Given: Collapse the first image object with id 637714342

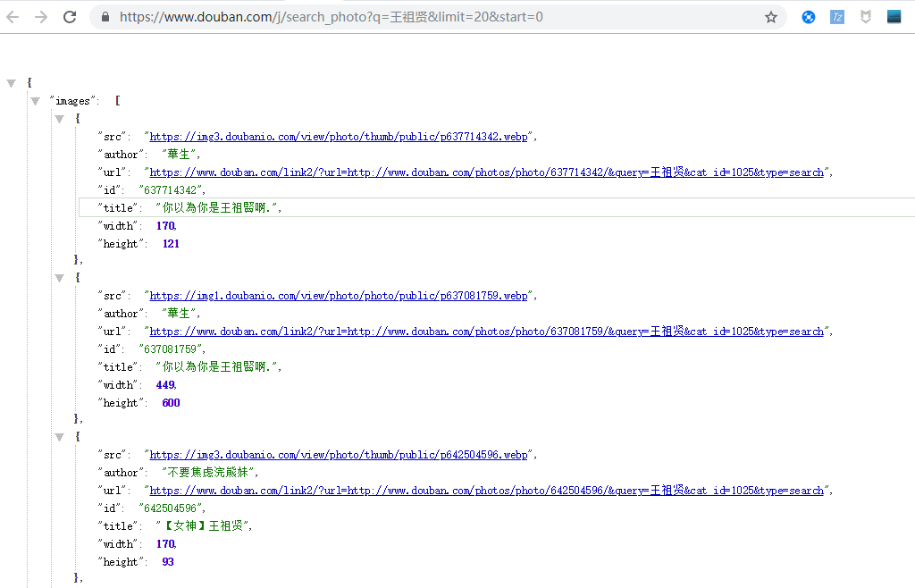Looking at the screenshot, I should point(59,119).
